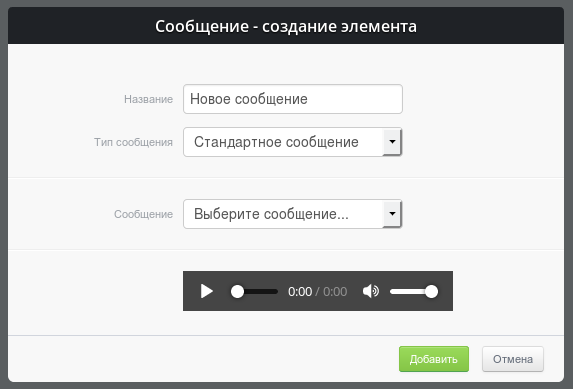Click the Отмена button

point(513,359)
